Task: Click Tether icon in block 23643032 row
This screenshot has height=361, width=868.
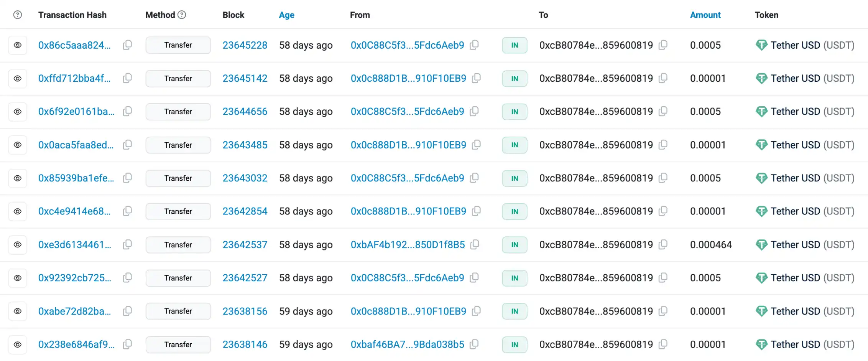Action: tap(761, 178)
